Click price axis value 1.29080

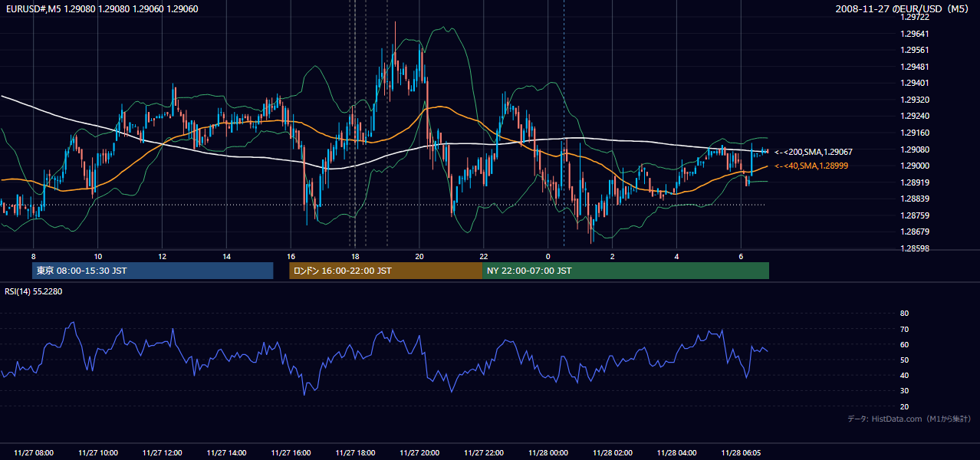tap(914, 149)
